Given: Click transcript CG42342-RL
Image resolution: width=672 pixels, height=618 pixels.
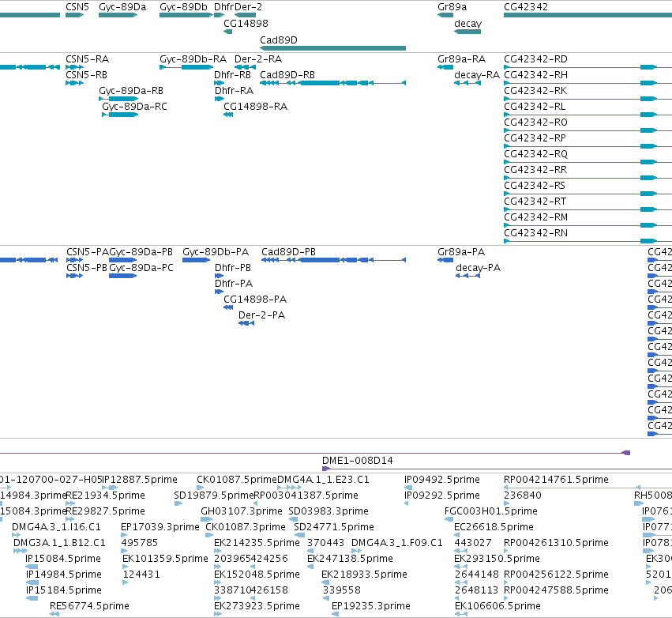Looking at the screenshot, I should point(535,107).
